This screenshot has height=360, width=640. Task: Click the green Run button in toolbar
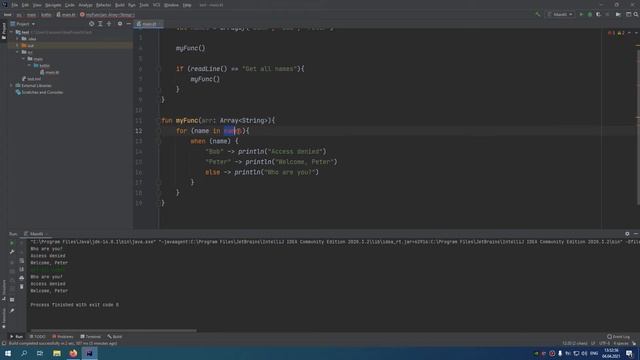point(581,14)
